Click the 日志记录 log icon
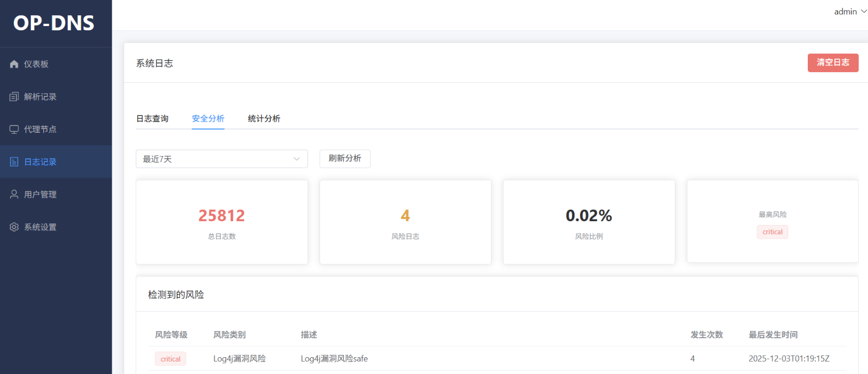 (14, 162)
